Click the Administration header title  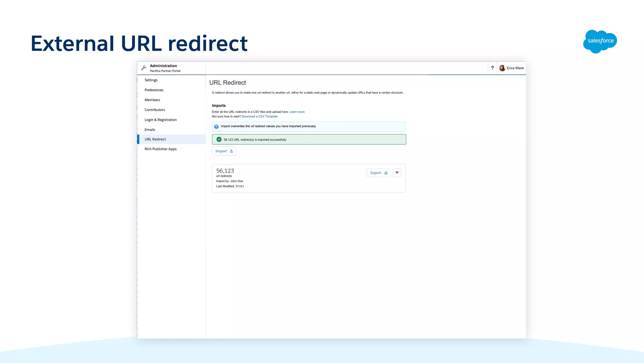tap(163, 66)
